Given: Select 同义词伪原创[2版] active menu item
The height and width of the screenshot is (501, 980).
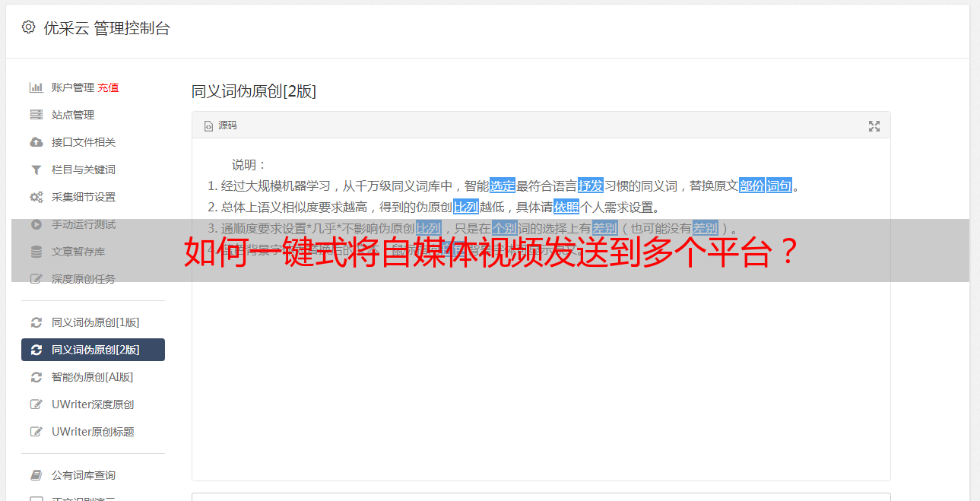Looking at the screenshot, I should click(x=93, y=350).
